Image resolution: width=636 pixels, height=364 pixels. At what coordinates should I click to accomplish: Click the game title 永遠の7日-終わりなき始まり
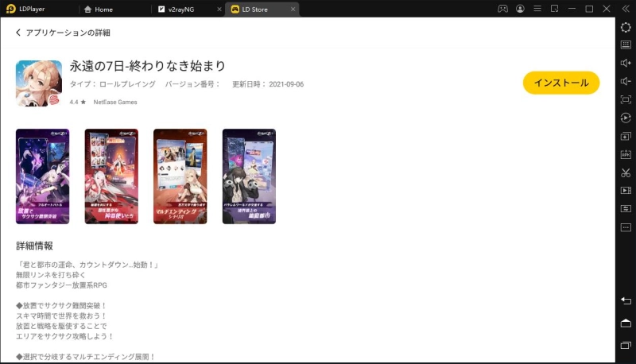[x=148, y=66]
